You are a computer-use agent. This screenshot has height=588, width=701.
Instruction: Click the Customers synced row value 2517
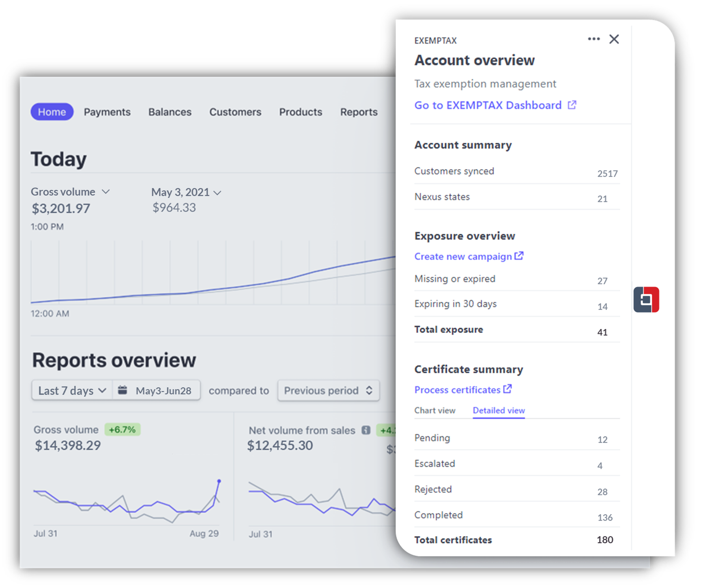coord(607,174)
